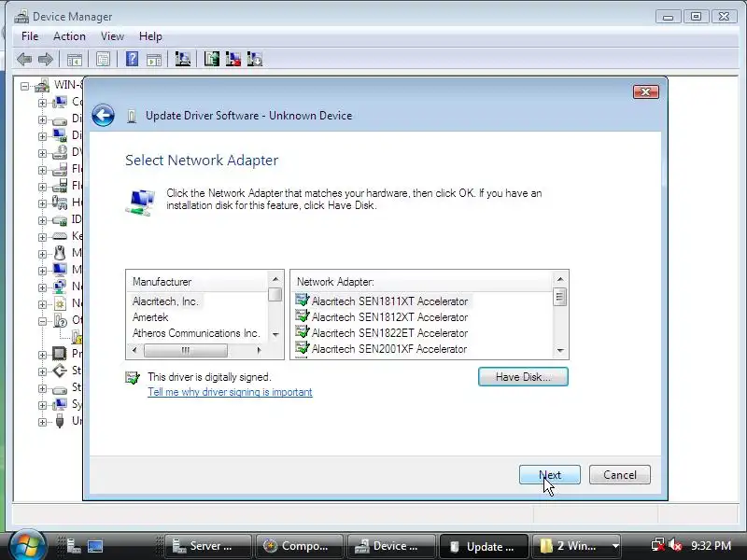Open the File menu
Image resolution: width=747 pixels, height=560 pixels.
[x=30, y=36]
